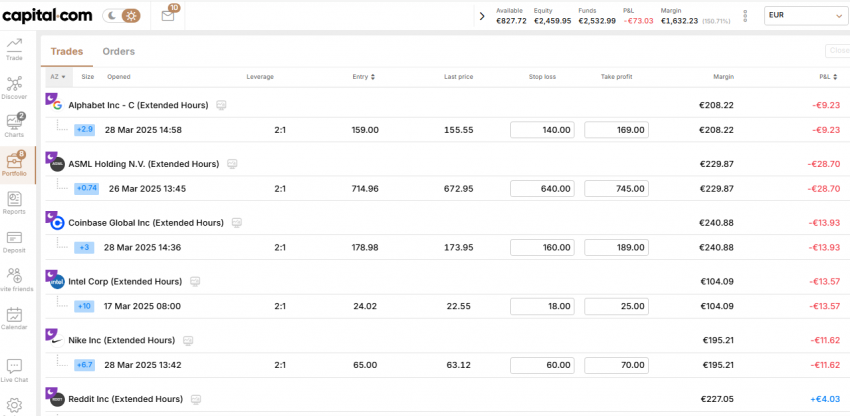This screenshot has width=850, height=416.
Task: Open the Calendar sidebar icon
Action: (x=15, y=318)
